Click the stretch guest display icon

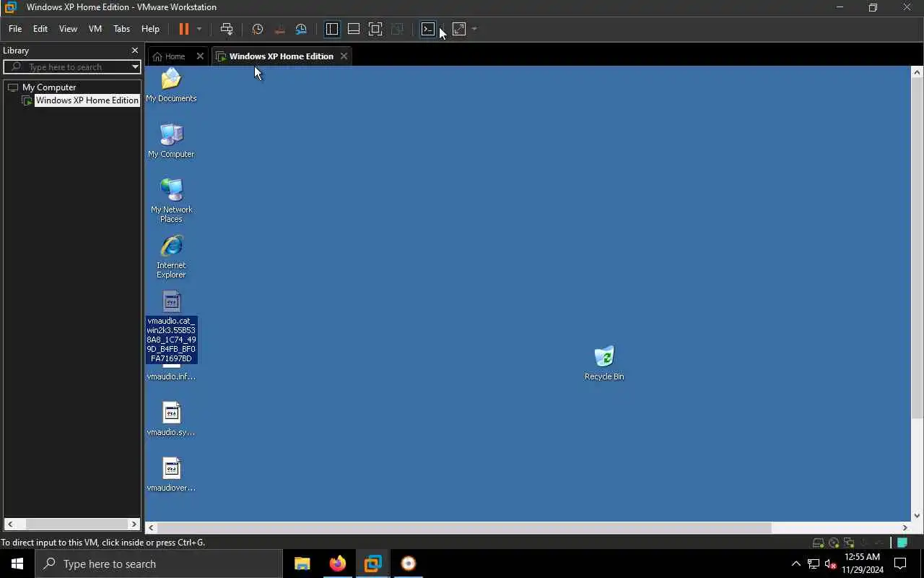point(459,29)
